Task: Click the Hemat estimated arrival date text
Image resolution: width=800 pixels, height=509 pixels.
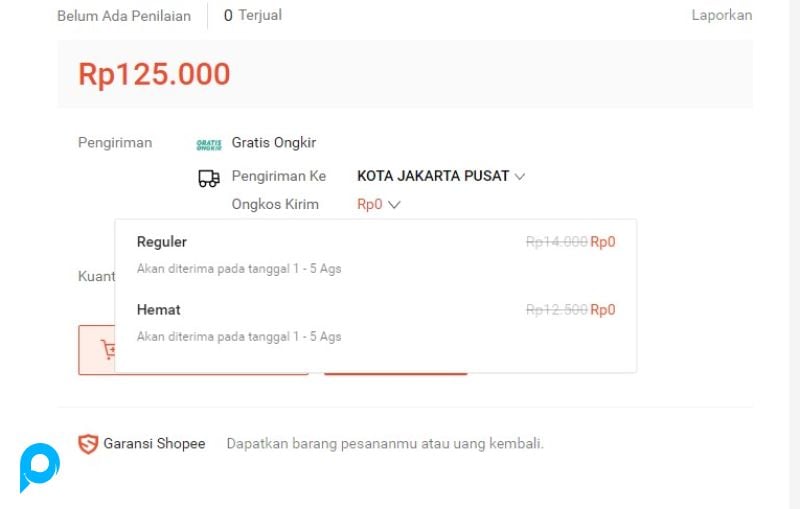Action: (239, 337)
